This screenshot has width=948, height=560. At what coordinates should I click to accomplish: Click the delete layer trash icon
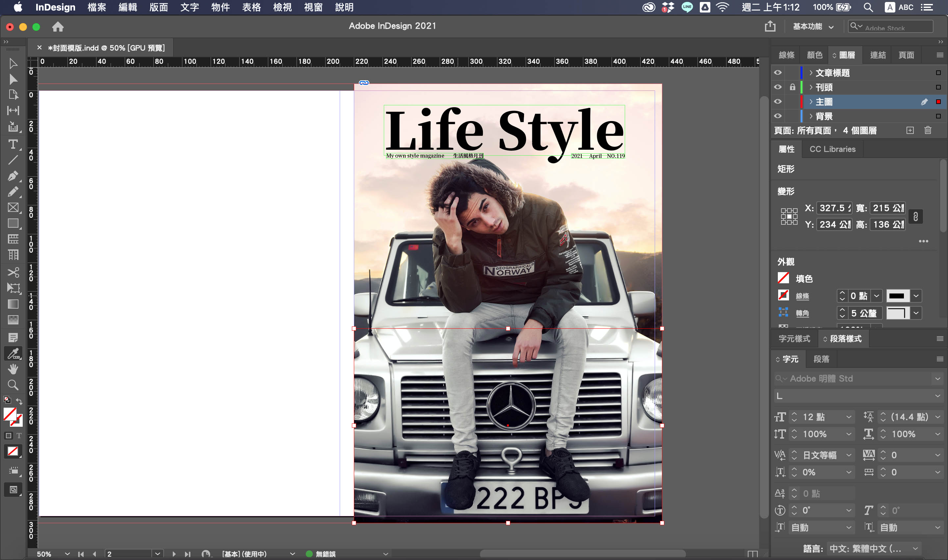928,131
